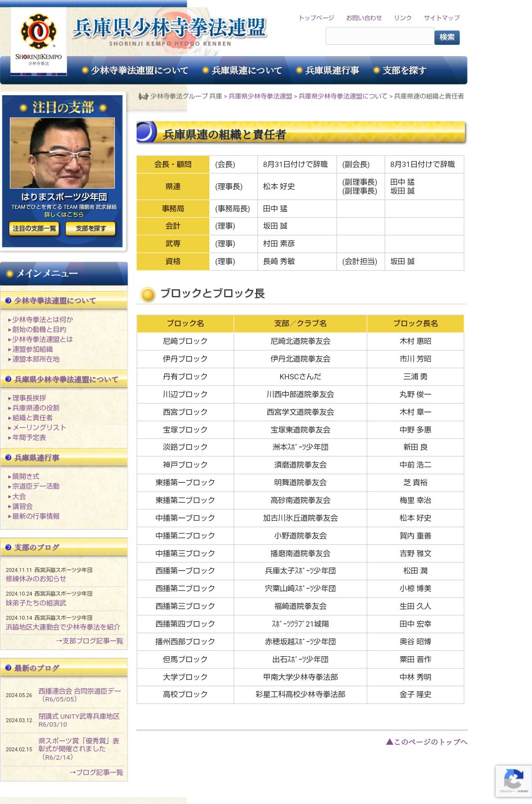Click the site title 兵庫県少林寺拳法連盟
The width and height of the screenshot is (532, 804).
(169, 28)
